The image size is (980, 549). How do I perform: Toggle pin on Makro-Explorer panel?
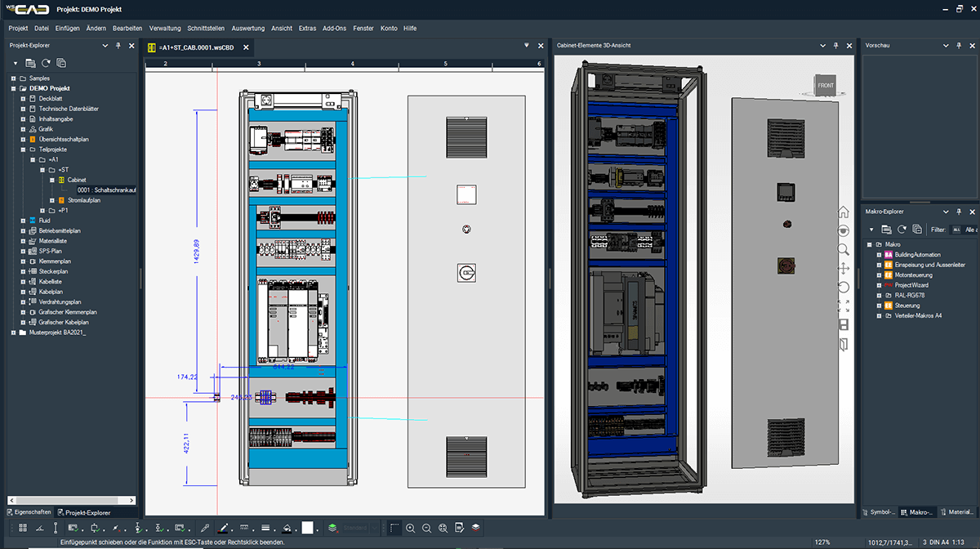(x=959, y=212)
